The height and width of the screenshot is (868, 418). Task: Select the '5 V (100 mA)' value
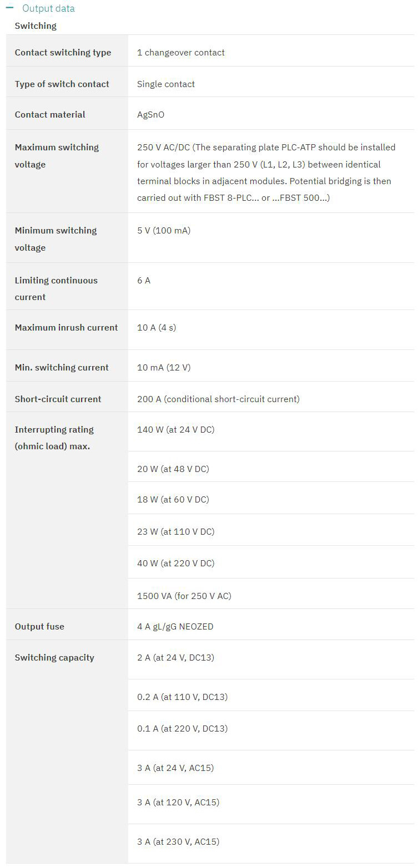[164, 231]
